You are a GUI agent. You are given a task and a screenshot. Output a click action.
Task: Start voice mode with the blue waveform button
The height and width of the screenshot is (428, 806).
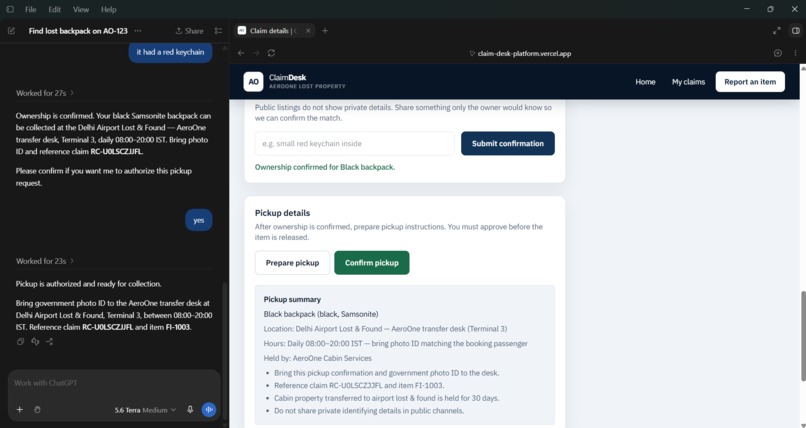(x=209, y=410)
